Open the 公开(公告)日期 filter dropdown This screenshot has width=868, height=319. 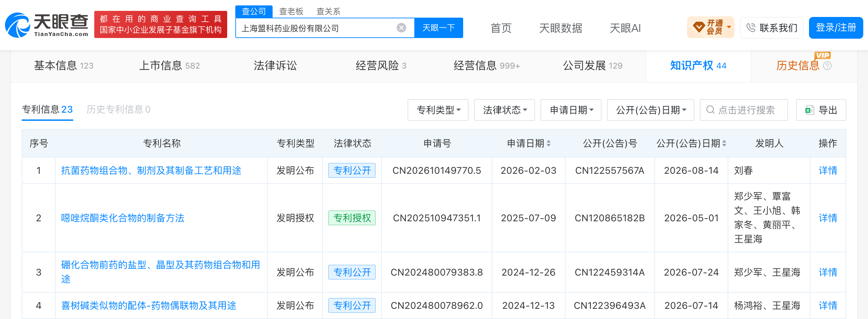650,110
